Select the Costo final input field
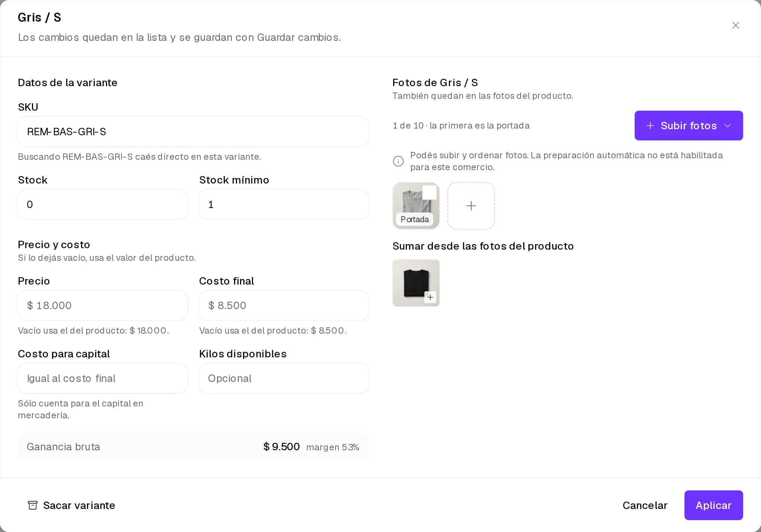This screenshot has height=532, width=761. pos(284,305)
